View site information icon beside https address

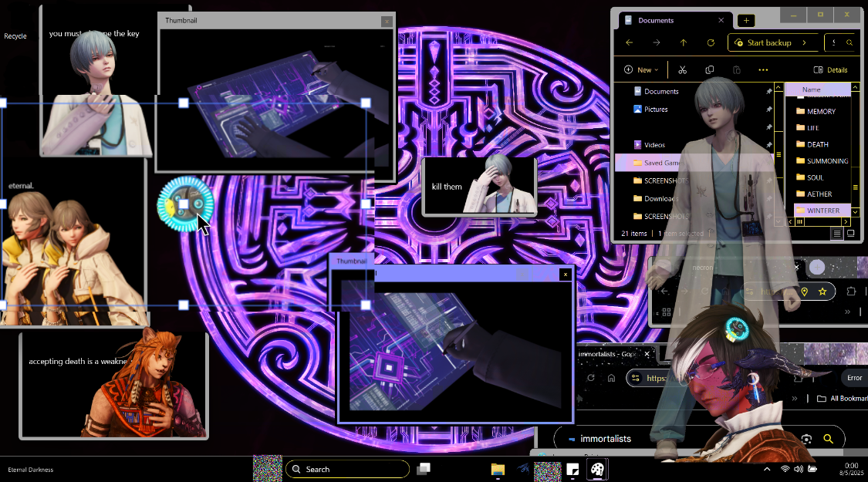pyautogui.click(x=636, y=378)
